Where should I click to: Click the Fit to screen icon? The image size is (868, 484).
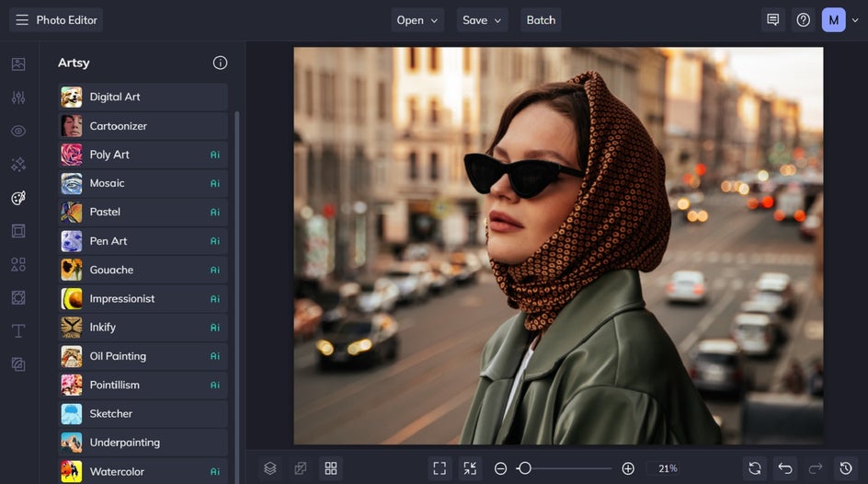440,468
